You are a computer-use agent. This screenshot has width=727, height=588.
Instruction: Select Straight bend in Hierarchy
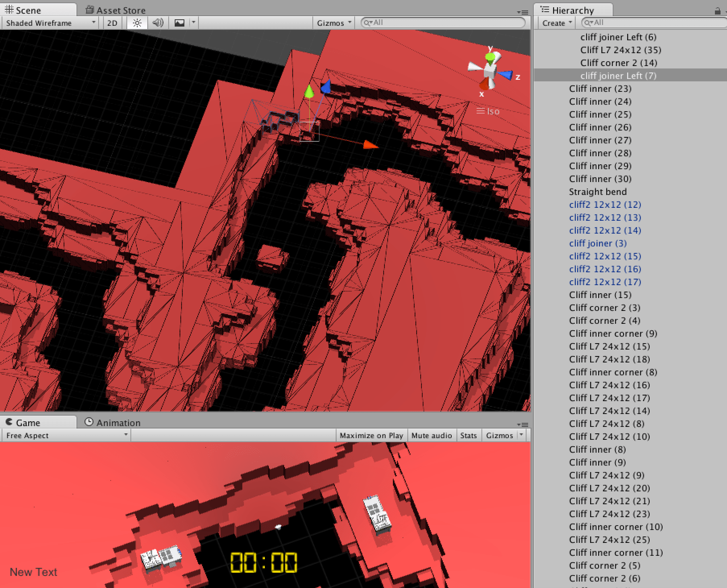click(597, 192)
